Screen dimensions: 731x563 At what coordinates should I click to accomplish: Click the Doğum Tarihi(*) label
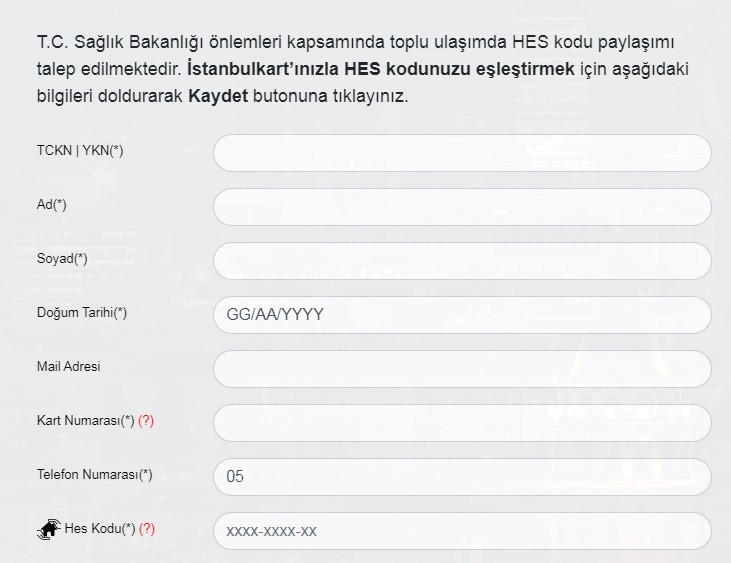[x=81, y=313]
